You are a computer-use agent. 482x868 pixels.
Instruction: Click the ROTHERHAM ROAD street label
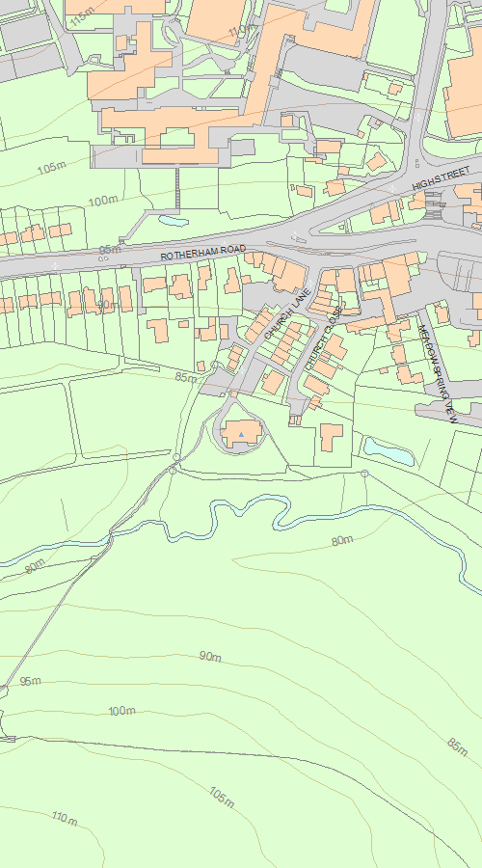pos(203,253)
